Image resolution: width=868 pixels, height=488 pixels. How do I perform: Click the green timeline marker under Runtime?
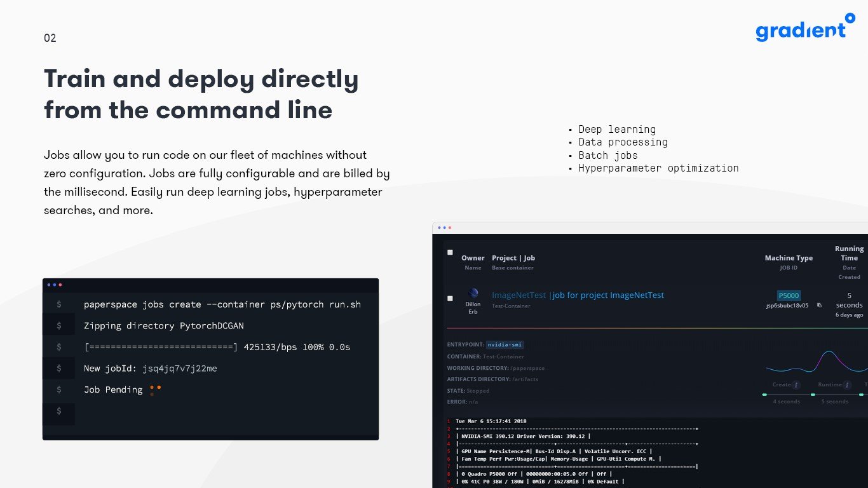(x=813, y=395)
